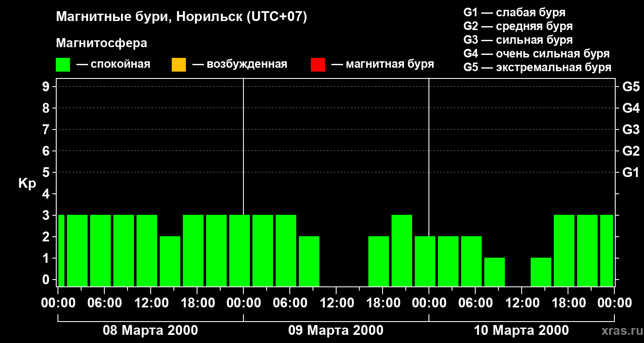Click the red 'магнитная буря' legend swatch
The width and height of the screenshot is (644, 343).
tap(318, 65)
